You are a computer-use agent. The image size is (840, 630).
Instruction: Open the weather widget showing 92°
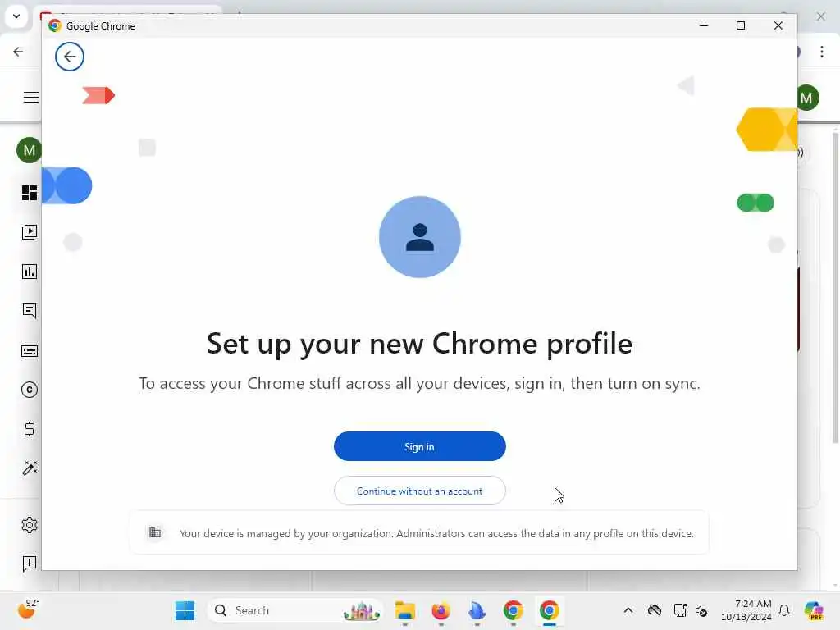[x=28, y=609]
